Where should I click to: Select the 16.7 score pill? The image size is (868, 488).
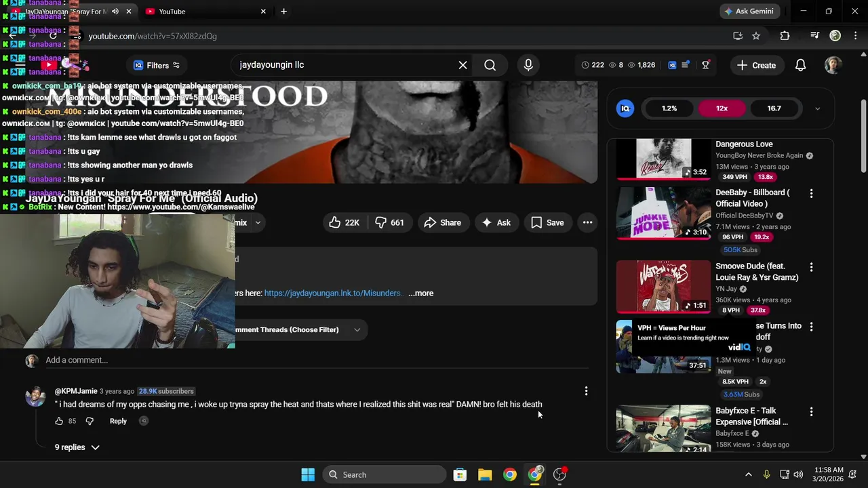(774, 108)
